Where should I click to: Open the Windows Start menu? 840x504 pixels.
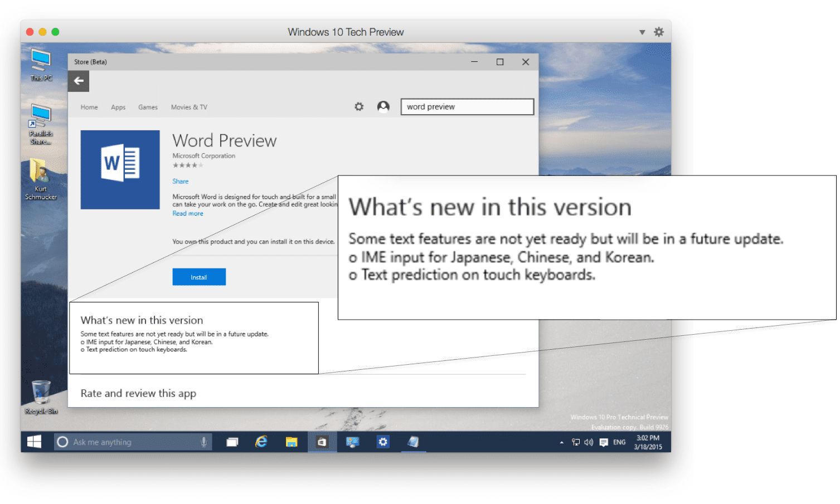pyautogui.click(x=35, y=442)
